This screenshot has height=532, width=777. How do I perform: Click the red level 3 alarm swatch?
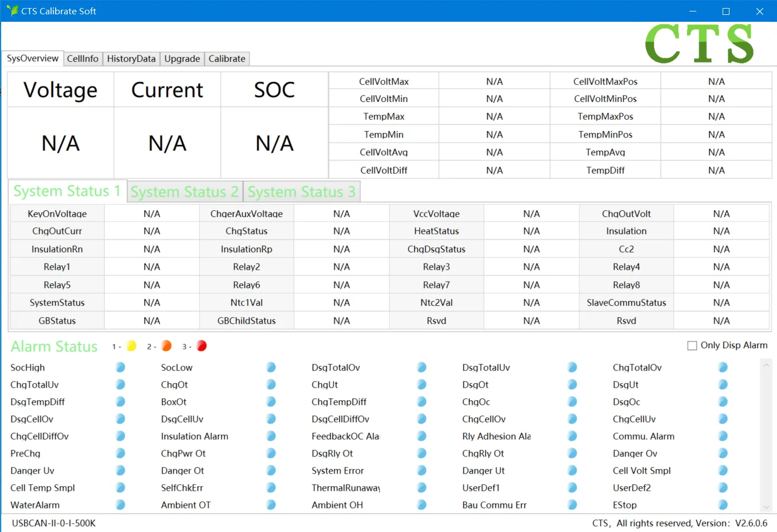(x=202, y=346)
